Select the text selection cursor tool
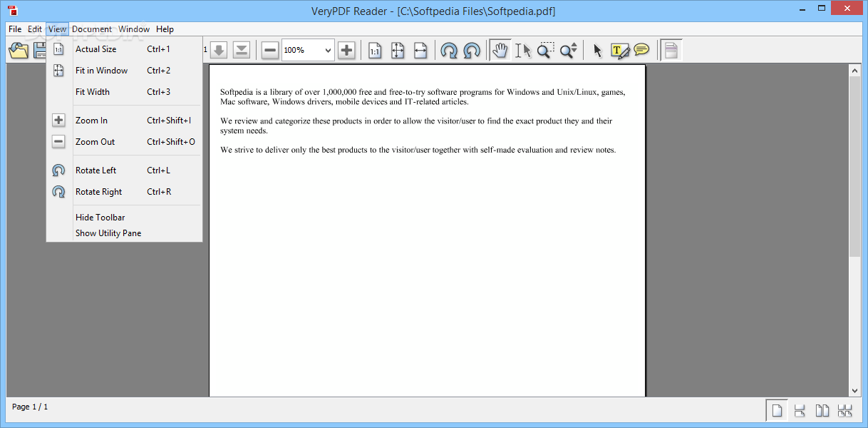Image resolution: width=868 pixels, height=428 pixels. [523, 50]
